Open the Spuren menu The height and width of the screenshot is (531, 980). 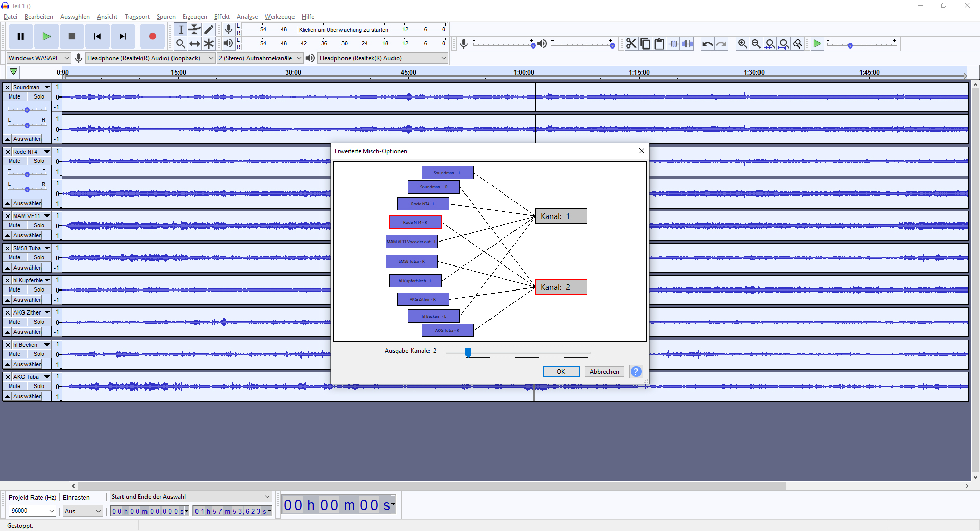pos(166,17)
